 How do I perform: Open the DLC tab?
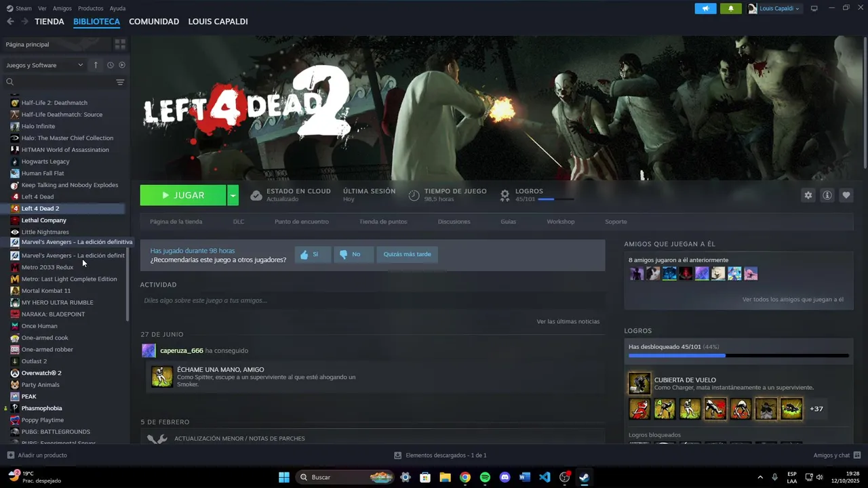click(239, 222)
